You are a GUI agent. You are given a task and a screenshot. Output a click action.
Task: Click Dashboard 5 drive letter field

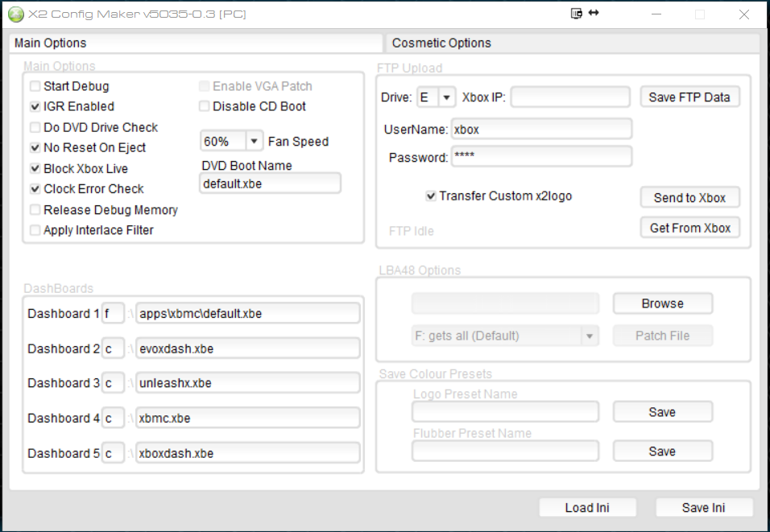click(113, 453)
